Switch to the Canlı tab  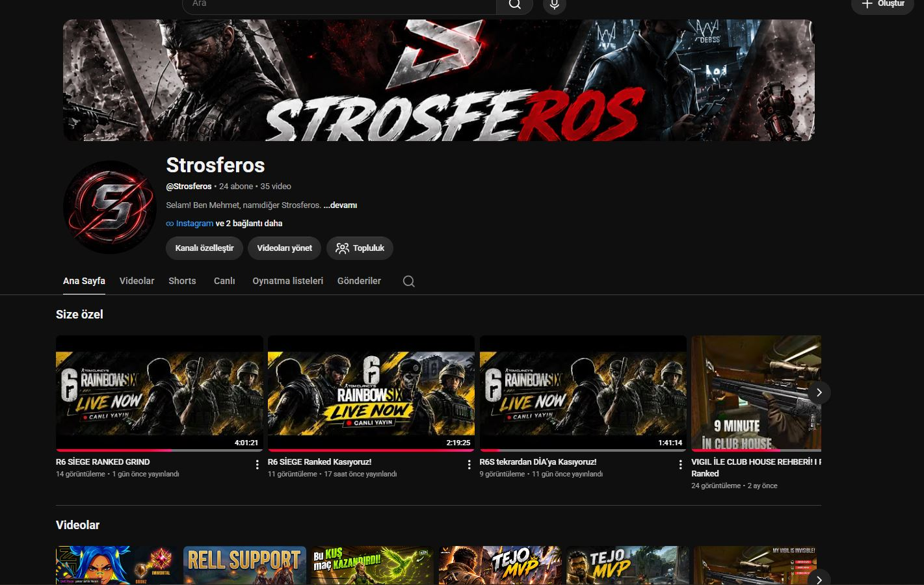click(x=224, y=281)
